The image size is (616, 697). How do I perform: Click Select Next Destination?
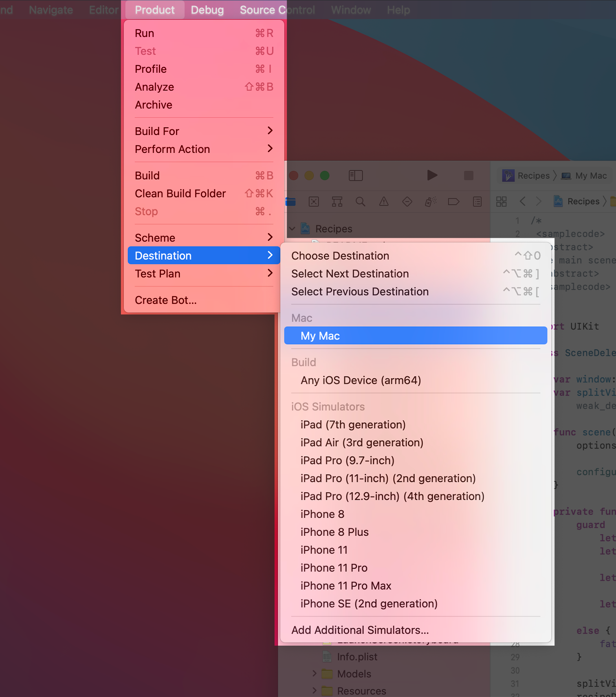click(416, 274)
